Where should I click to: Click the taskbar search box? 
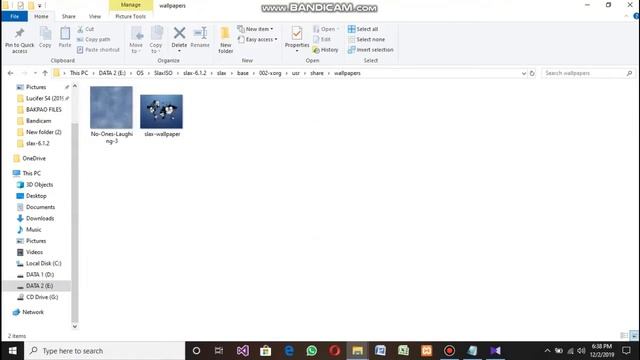pyautogui.click(x=104, y=351)
